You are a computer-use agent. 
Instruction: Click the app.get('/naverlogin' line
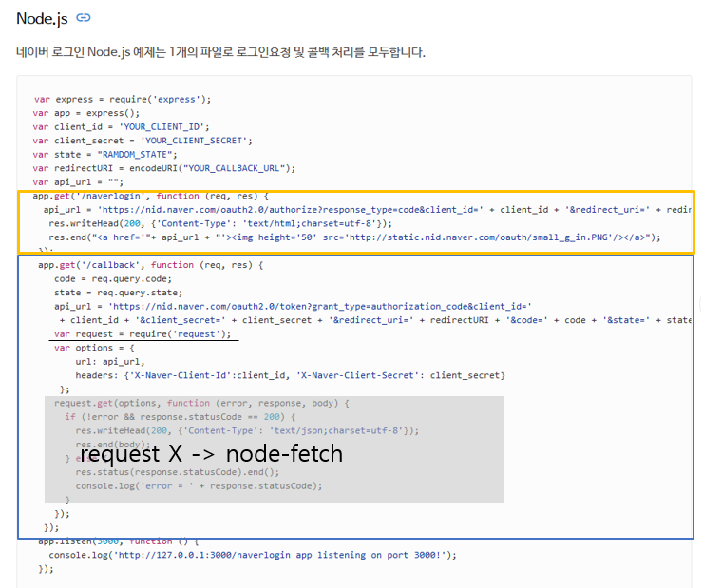click(x=151, y=196)
